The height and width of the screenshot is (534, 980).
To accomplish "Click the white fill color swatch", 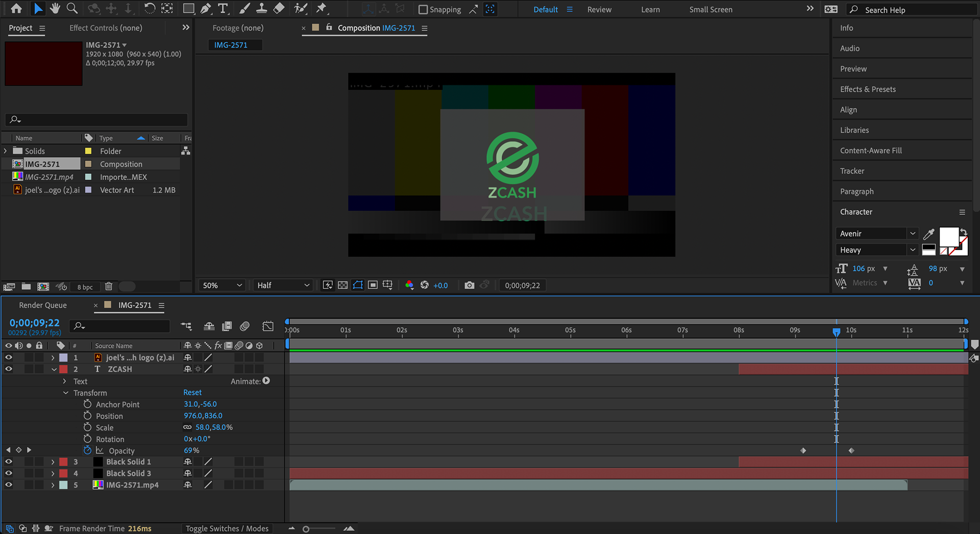I will coord(949,237).
